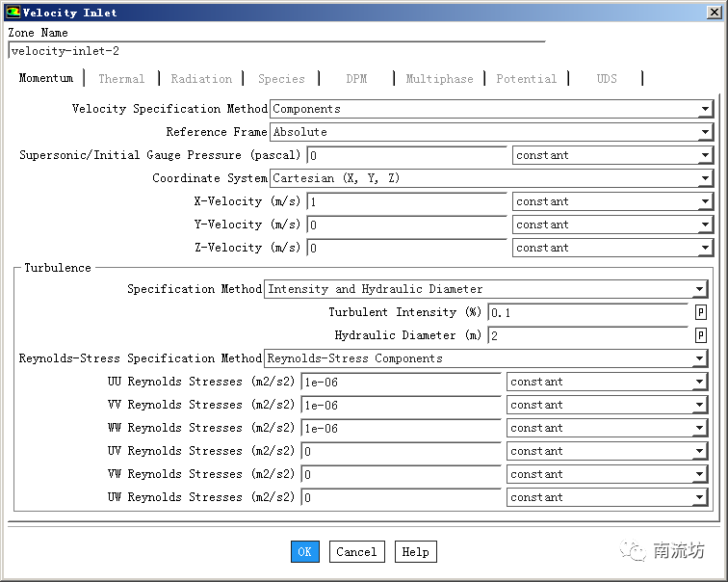Switch to the Momentum tab
The width and height of the screenshot is (728, 582).
point(45,79)
